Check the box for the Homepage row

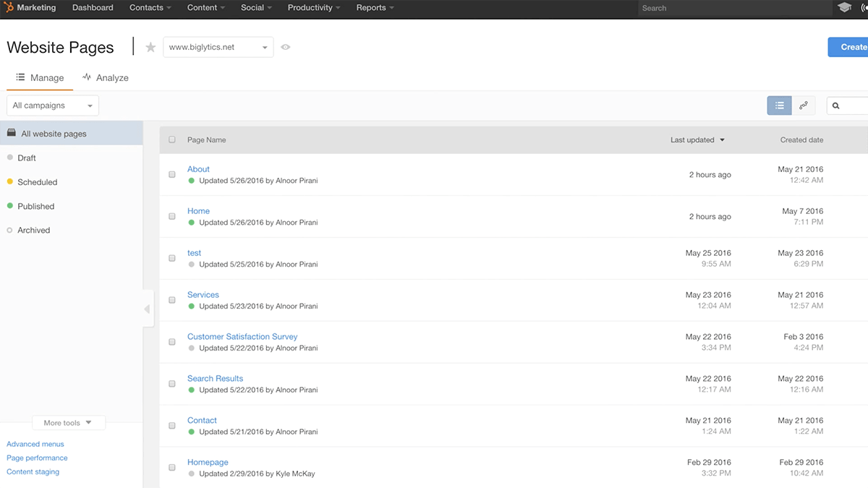click(x=172, y=468)
